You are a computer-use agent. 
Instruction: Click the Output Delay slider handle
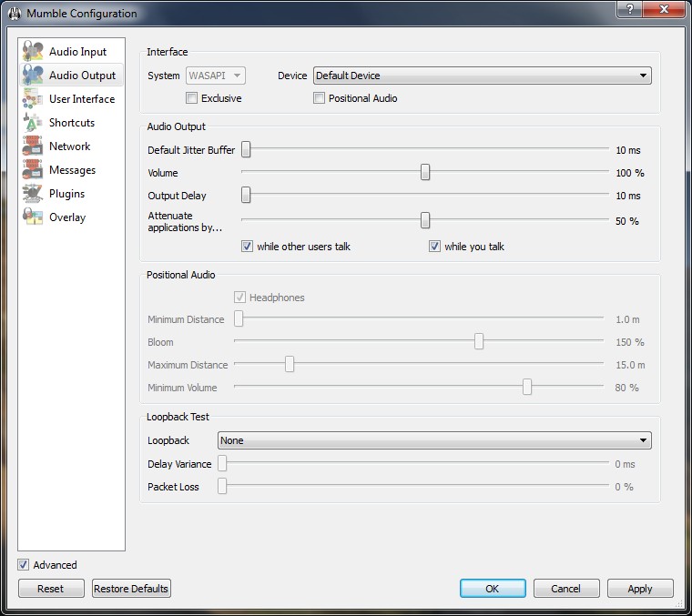246,195
